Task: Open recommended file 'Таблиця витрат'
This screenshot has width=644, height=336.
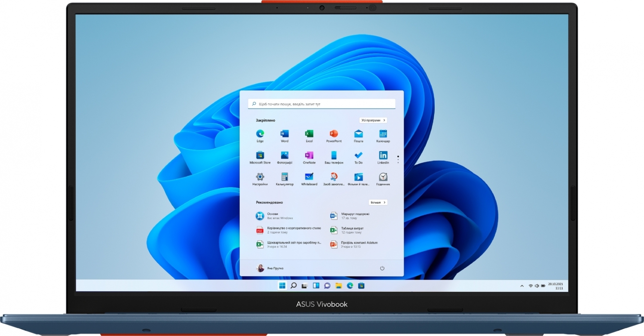Action: coord(352,230)
